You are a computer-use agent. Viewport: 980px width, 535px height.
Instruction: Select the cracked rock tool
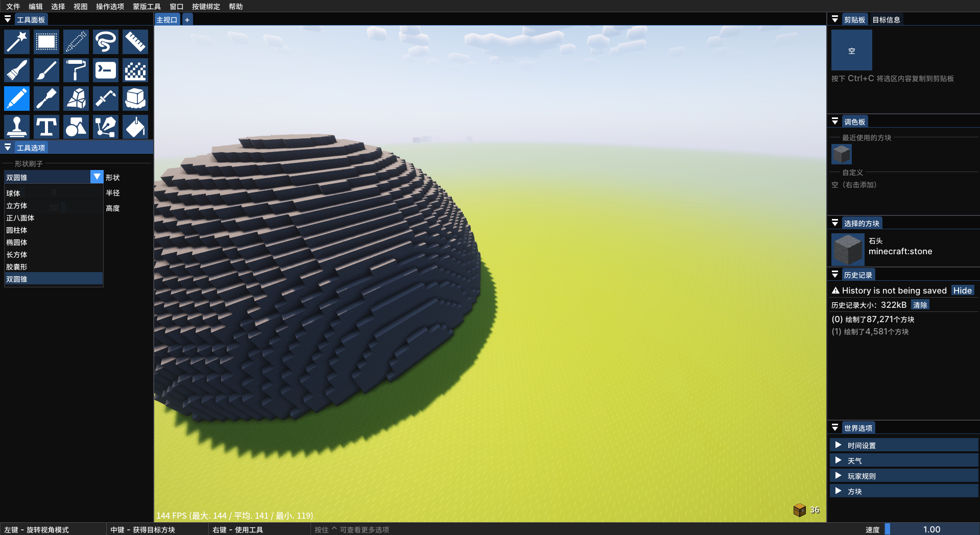pyautogui.click(x=76, y=99)
